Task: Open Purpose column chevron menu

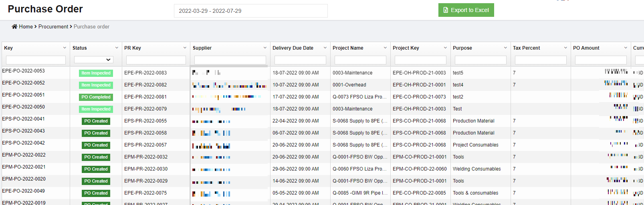Action: tap(505, 48)
